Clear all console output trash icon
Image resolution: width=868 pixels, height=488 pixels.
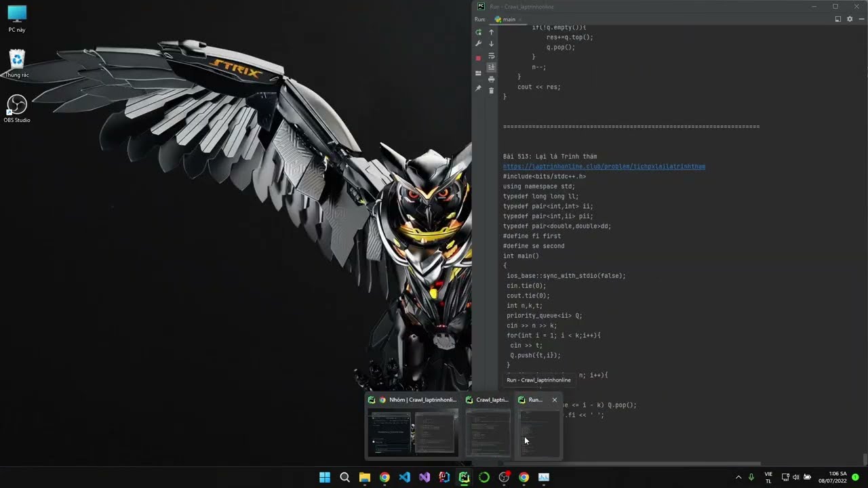[492, 90]
